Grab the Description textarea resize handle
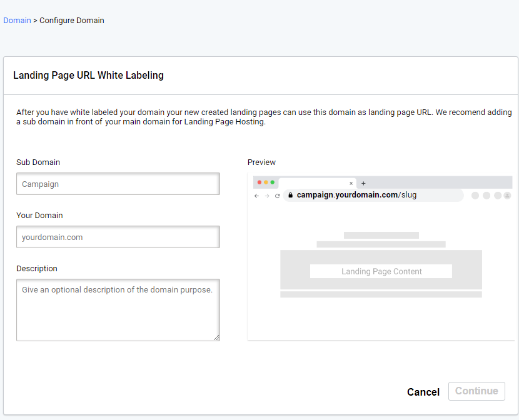 [216, 337]
